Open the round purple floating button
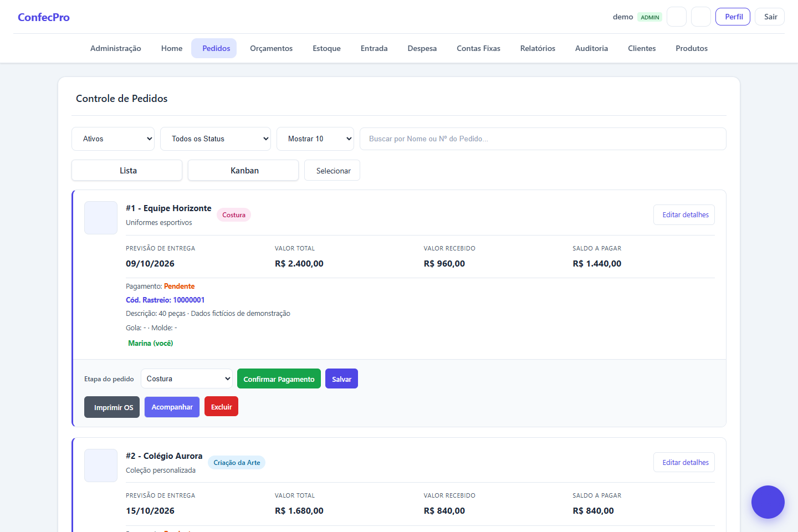Viewport: 798px width, 532px height. [768, 502]
